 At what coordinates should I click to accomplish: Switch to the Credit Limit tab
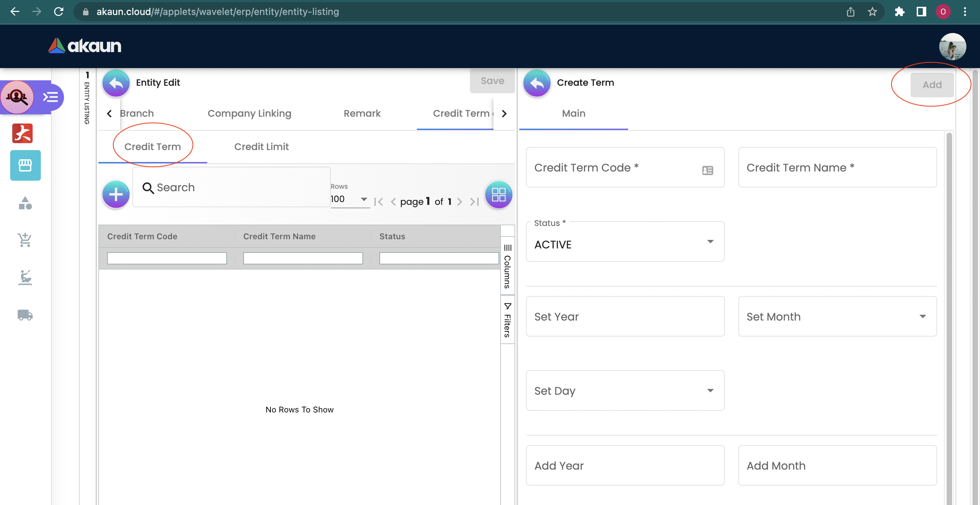(261, 147)
